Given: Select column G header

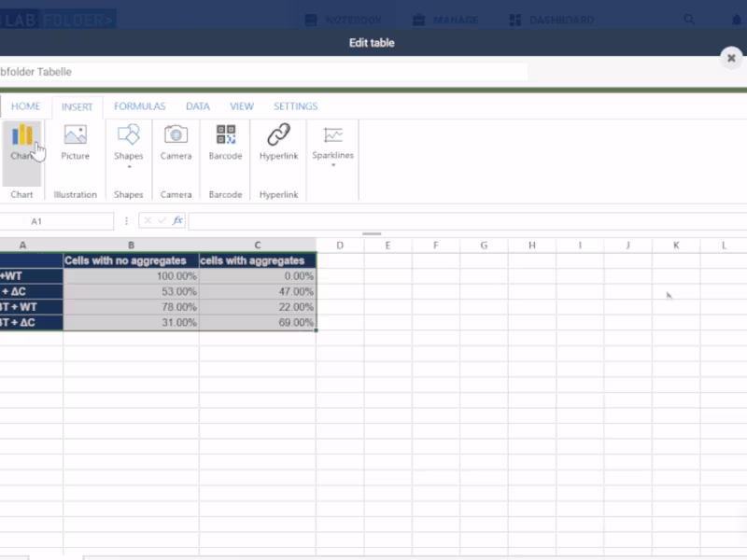Looking at the screenshot, I should 484,245.
